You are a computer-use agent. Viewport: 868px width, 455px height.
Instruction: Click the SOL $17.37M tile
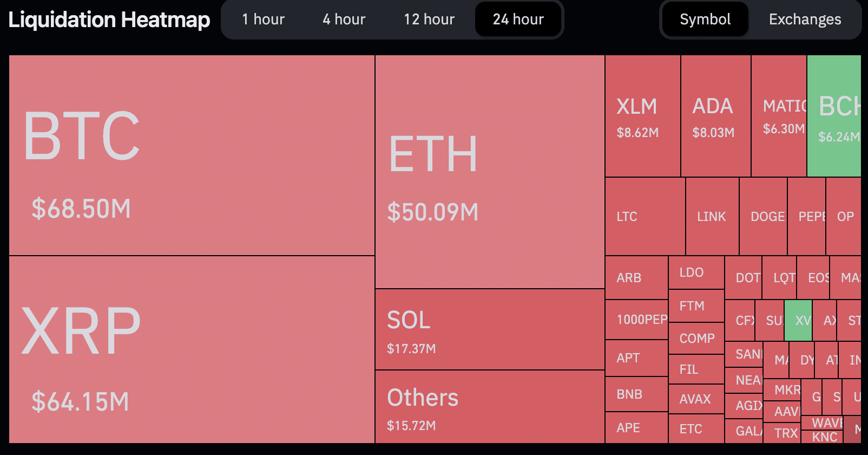pyautogui.click(x=490, y=329)
